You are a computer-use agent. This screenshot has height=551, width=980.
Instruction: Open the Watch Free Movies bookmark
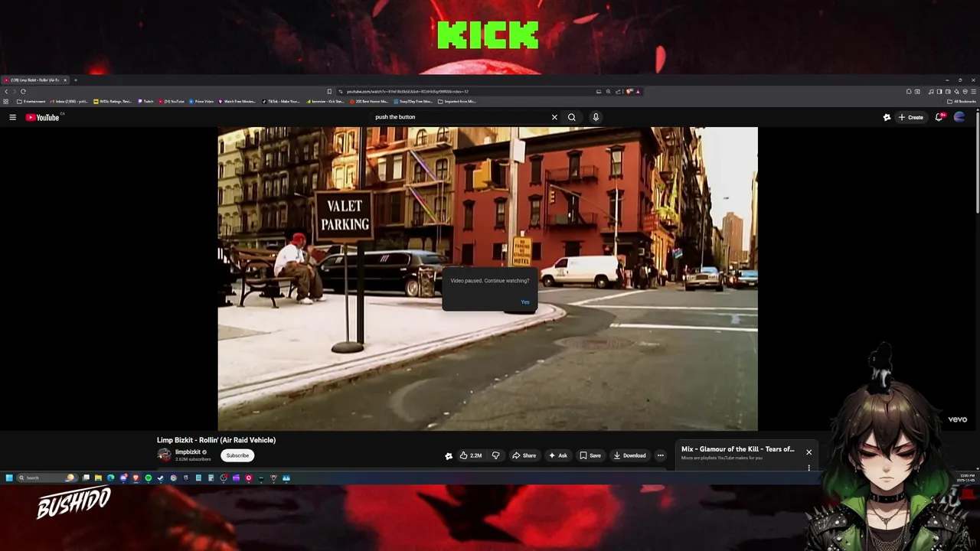[237, 101]
